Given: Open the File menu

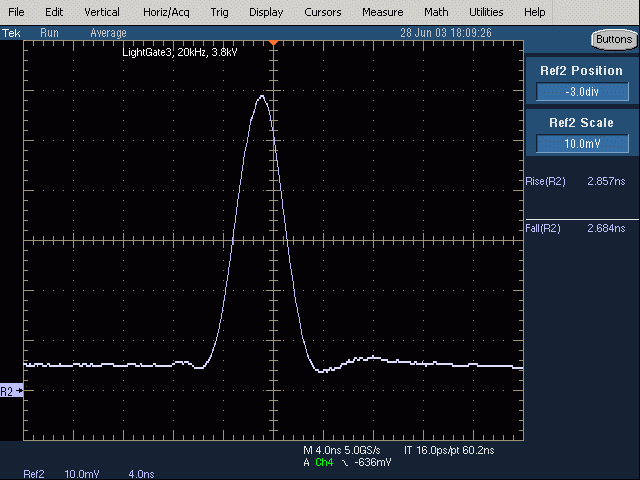Looking at the screenshot, I should coord(16,12).
